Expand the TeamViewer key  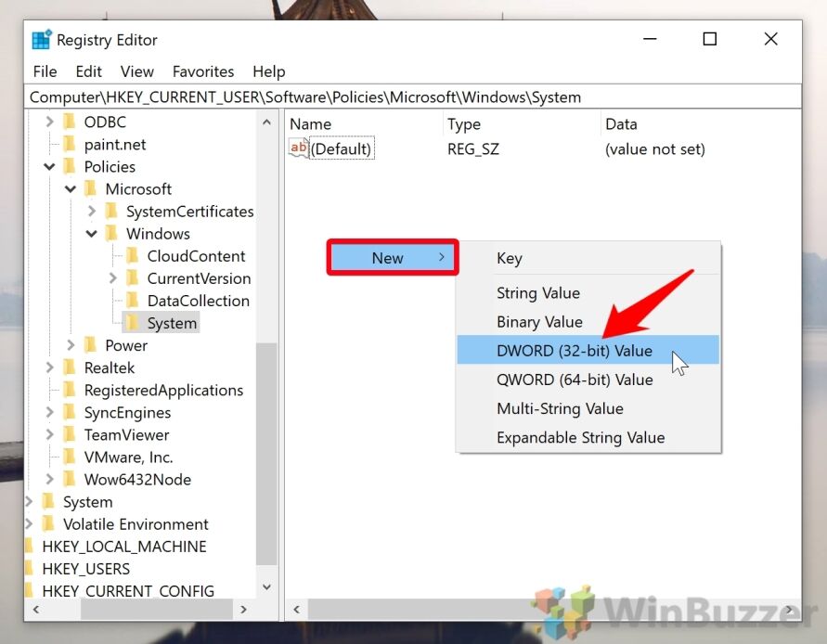tap(49, 434)
